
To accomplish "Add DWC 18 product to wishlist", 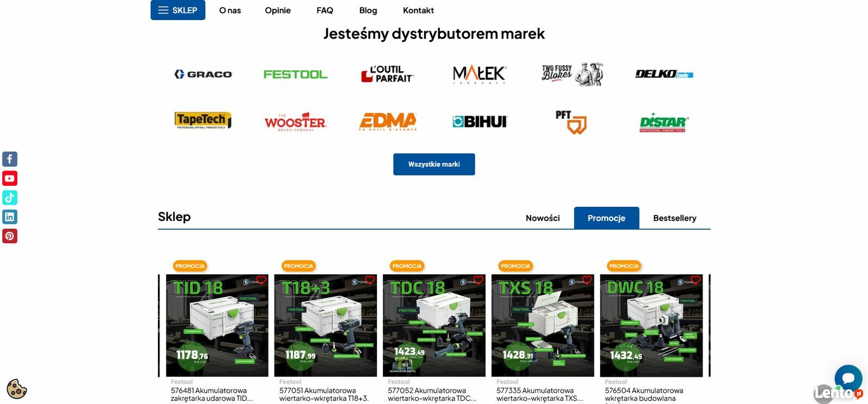I will pos(695,280).
